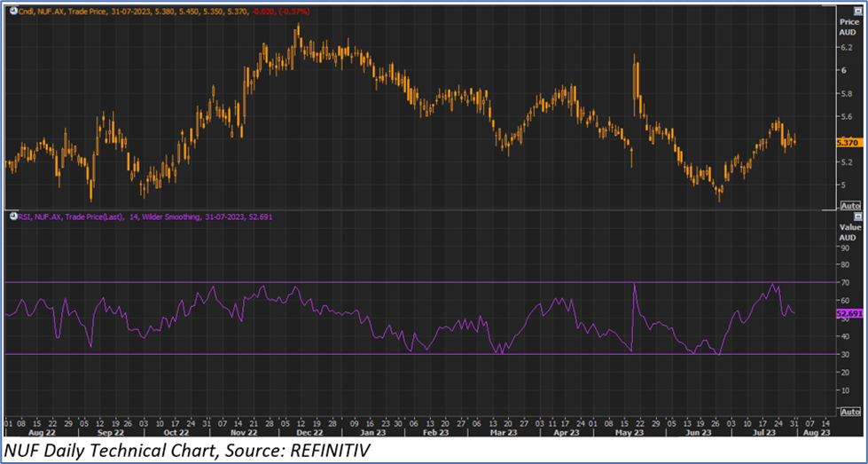
Task: Open the RSI NUF.AX Wilder Smoothing legend
Action: [x=133, y=216]
